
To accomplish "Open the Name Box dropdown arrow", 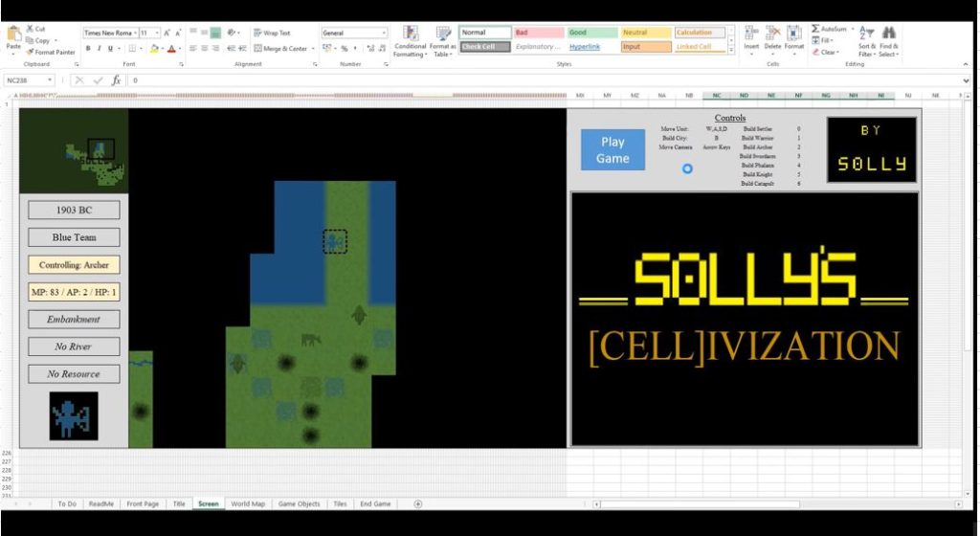I will click(x=50, y=80).
